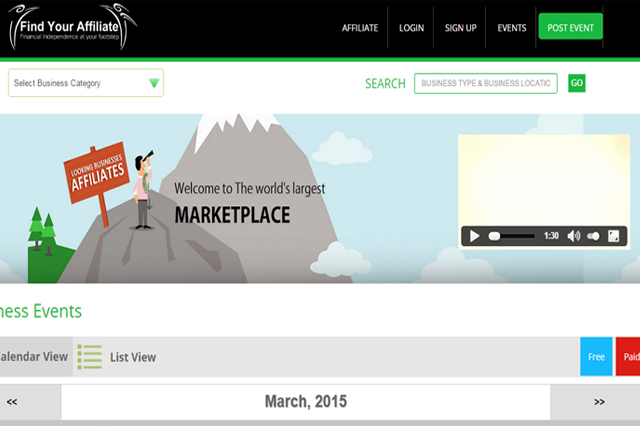This screenshot has width=640, height=426.
Task: Click the Find Your Affiliate logo
Action: (x=74, y=27)
